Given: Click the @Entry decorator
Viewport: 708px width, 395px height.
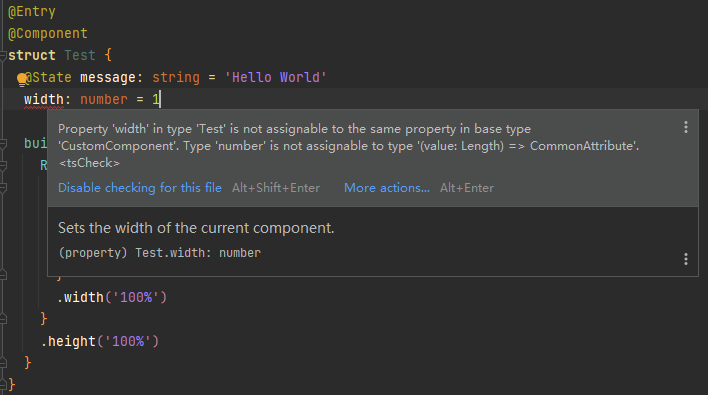Looking at the screenshot, I should tap(32, 11).
